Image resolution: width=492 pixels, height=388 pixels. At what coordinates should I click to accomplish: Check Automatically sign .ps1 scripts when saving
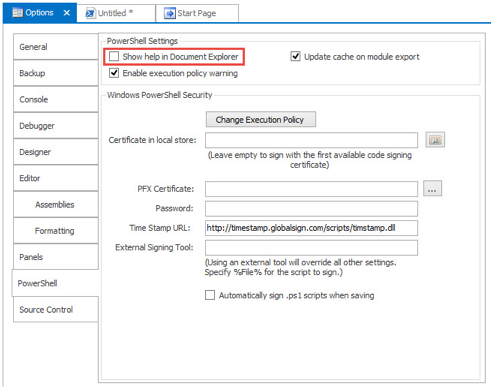coord(210,295)
